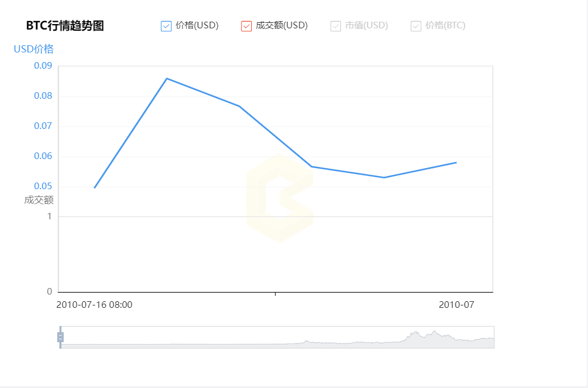The height and width of the screenshot is (388, 588).
Task: Click the timeline navigator strip at bottom
Action: [277, 338]
